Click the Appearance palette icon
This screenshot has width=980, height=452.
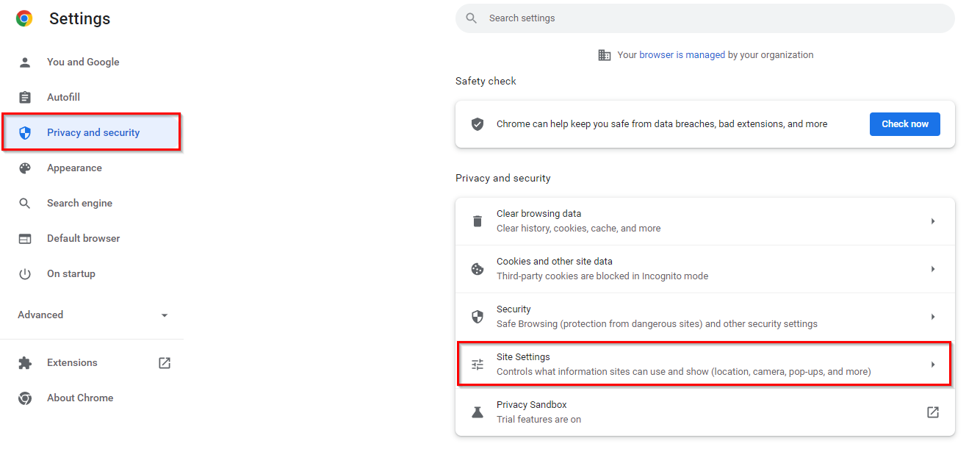point(25,168)
